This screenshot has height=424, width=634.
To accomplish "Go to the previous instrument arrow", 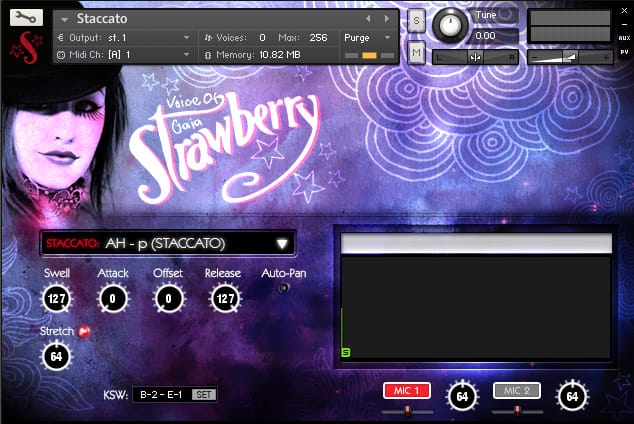I will (368, 18).
